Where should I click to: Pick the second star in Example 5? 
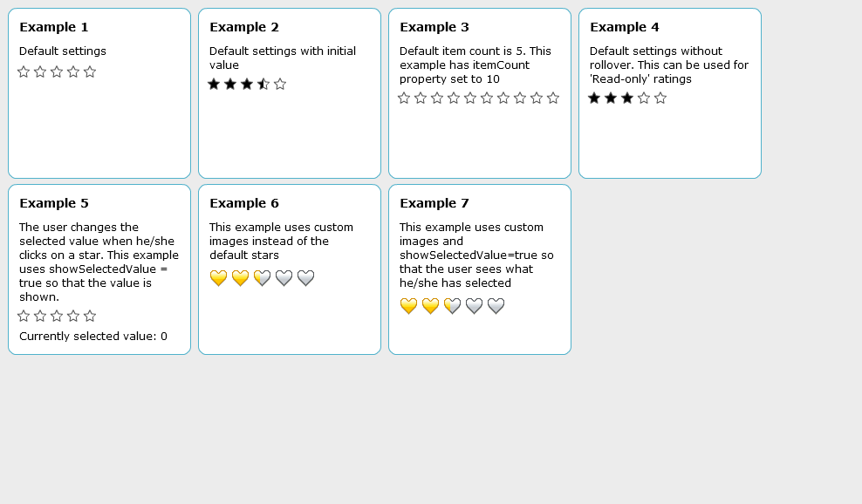[x=40, y=316]
